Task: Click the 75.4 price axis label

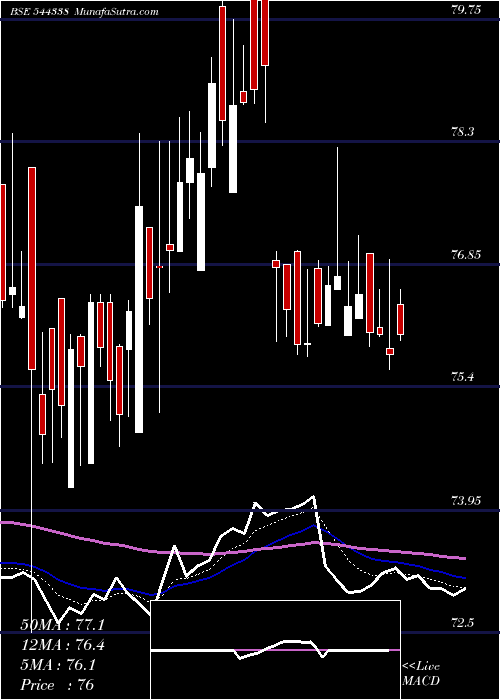Action: (463, 377)
